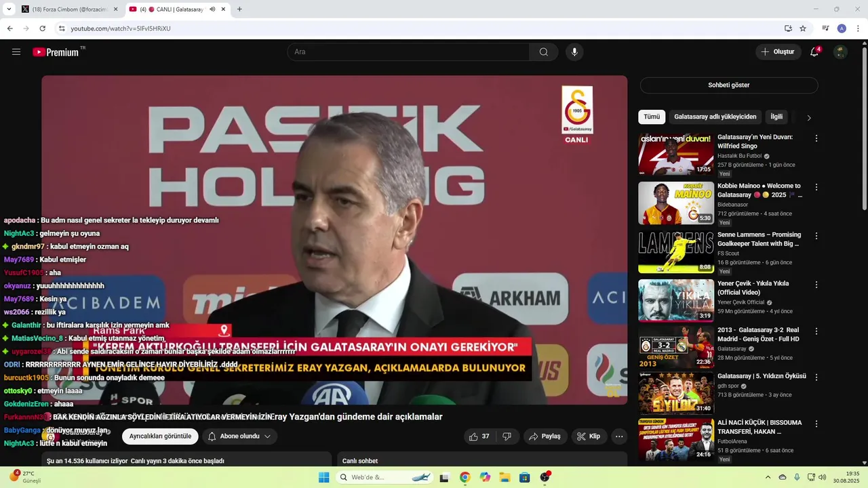Viewport: 868px width, 488px height.
Task: Open the YouTube hamburger guide menu
Action: (x=16, y=52)
